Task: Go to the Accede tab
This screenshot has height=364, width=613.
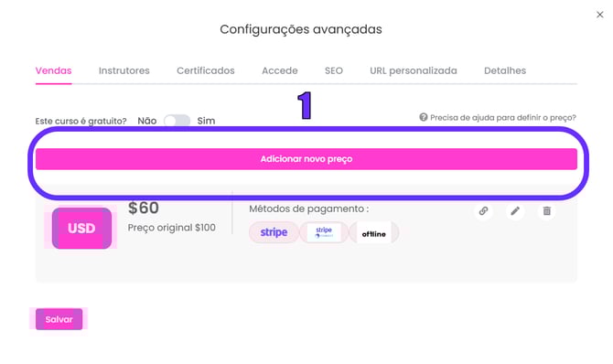Action: point(280,70)
